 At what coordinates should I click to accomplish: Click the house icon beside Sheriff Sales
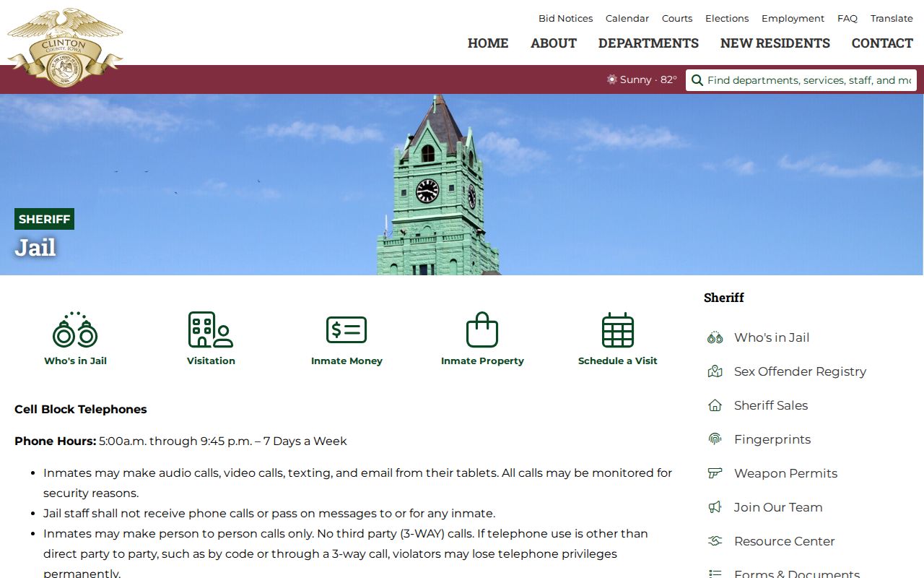[x=715, y=405]
